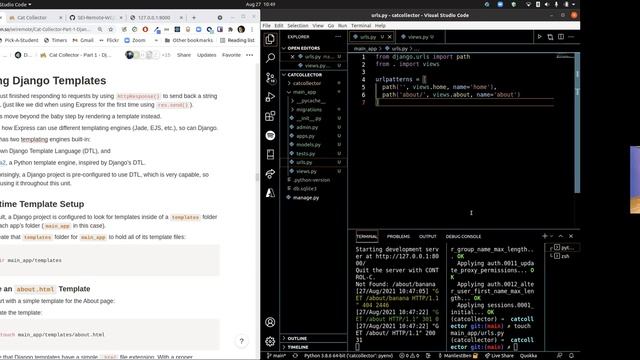Click the Quokka status bar item
Screen dimensions: 640x360
coord(528,356)
